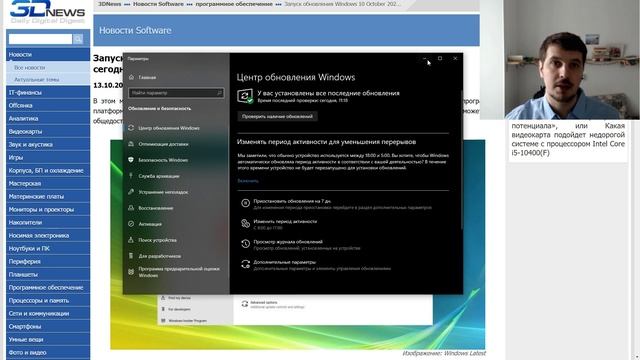
Task: Click the pause updates icon
Action: [x=245, y=203]
